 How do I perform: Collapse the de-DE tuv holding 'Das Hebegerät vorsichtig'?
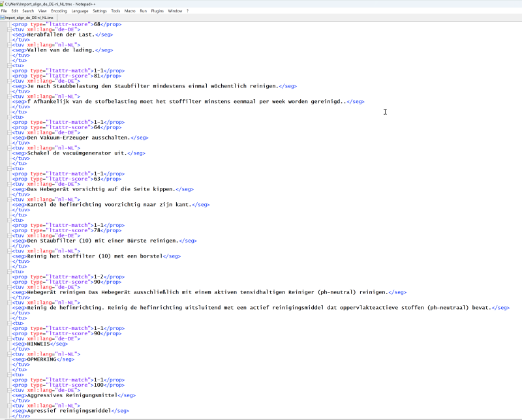(x=10, y=184)
